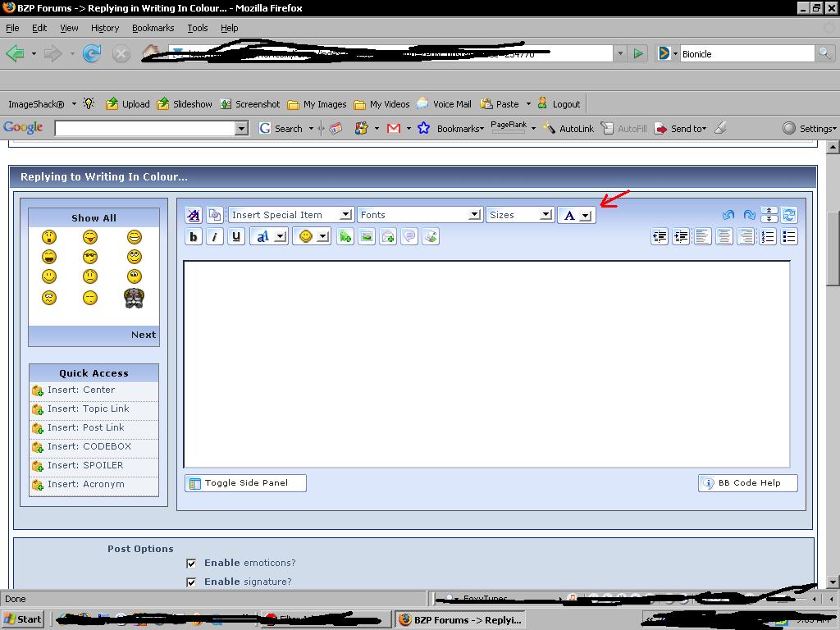Image resolution: width=840 pixels, height=630 pixels.
Task: Click the outdent icon
Action: 660,236
